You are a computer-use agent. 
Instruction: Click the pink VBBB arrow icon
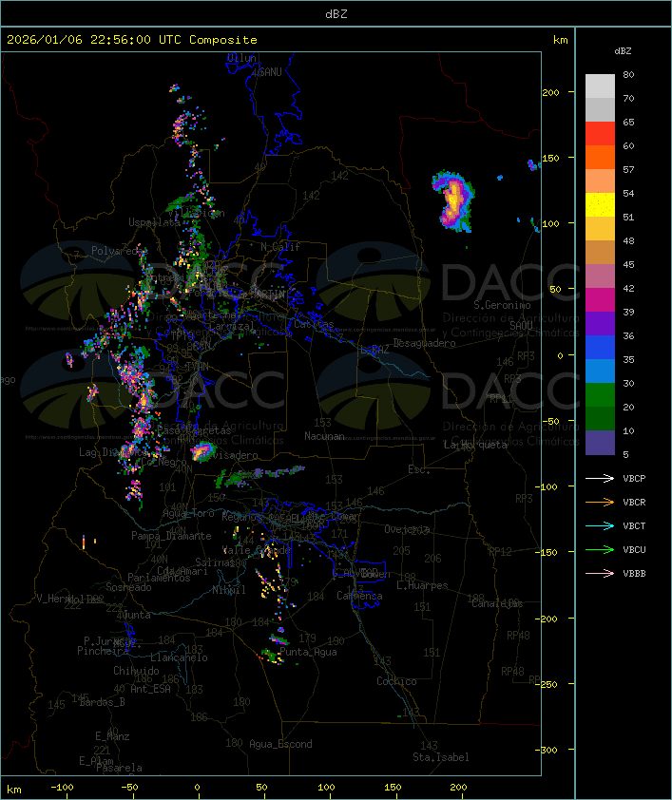click(x=600, y=574)
